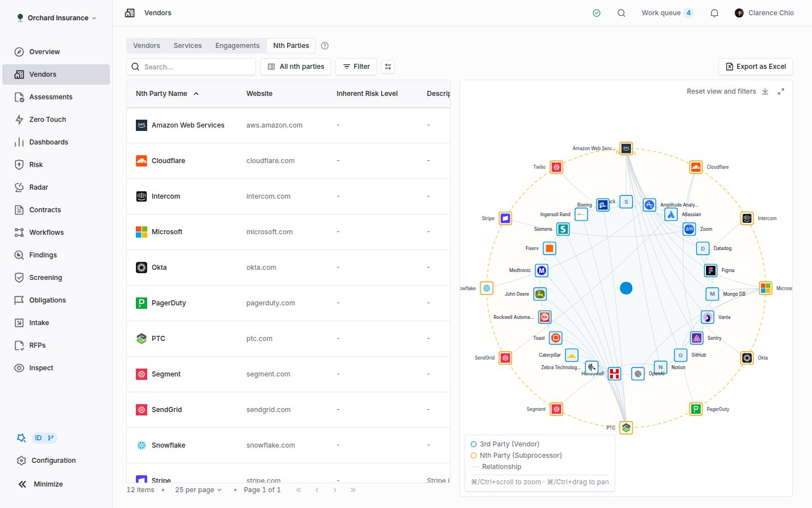This screenshot has height=508, width=812.
Task: Open the Snowflake table row
Action: pyautogui.click(x=288, y=445)
